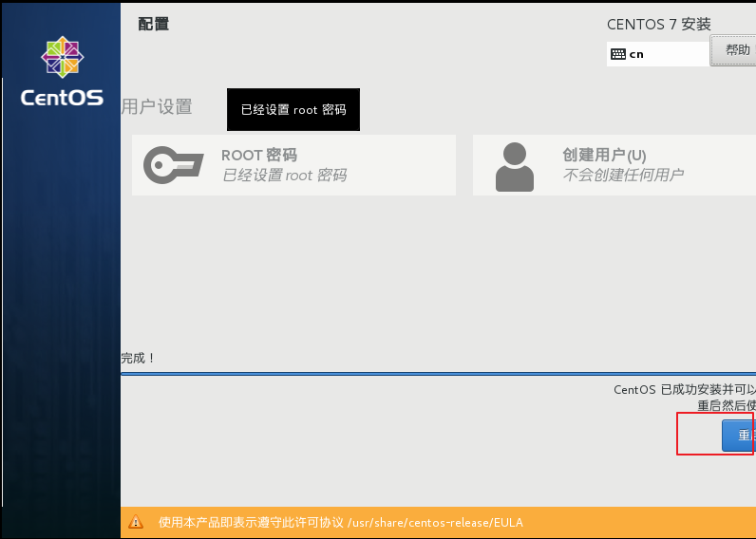Click the CENTOS 7 安装 title
This screenshot has width=756, height=539.
658,25
